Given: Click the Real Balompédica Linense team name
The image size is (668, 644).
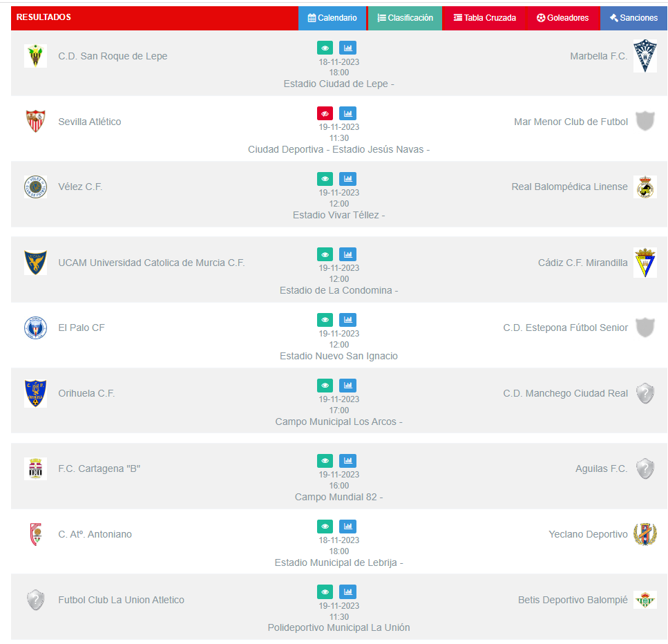Looking at the screenshot, I should 569,187.
